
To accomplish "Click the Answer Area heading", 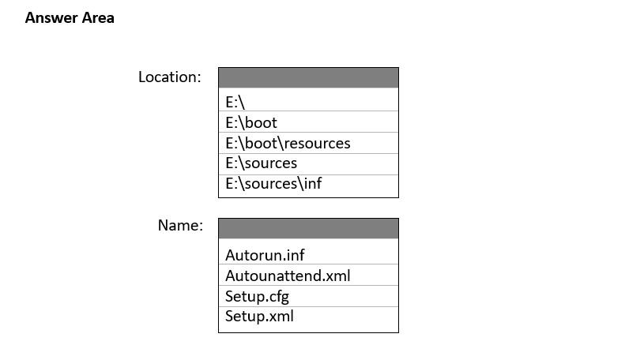I will (70, 17).
